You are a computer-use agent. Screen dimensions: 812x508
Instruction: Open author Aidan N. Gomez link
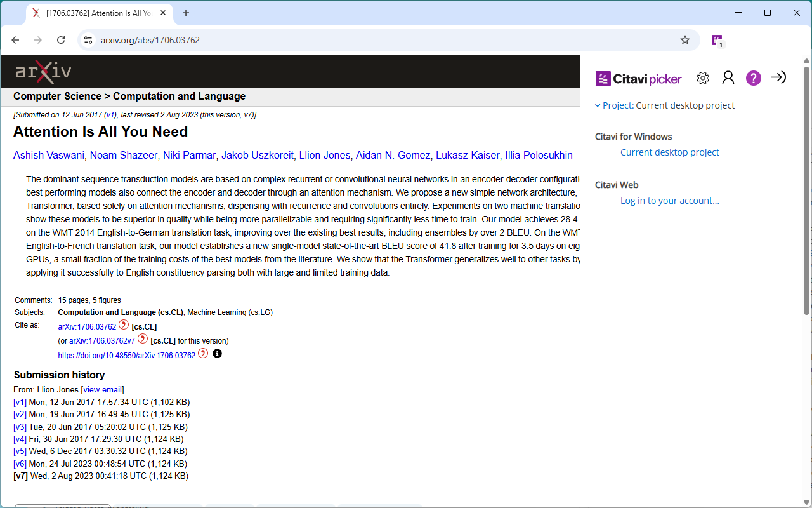(393, 155)
